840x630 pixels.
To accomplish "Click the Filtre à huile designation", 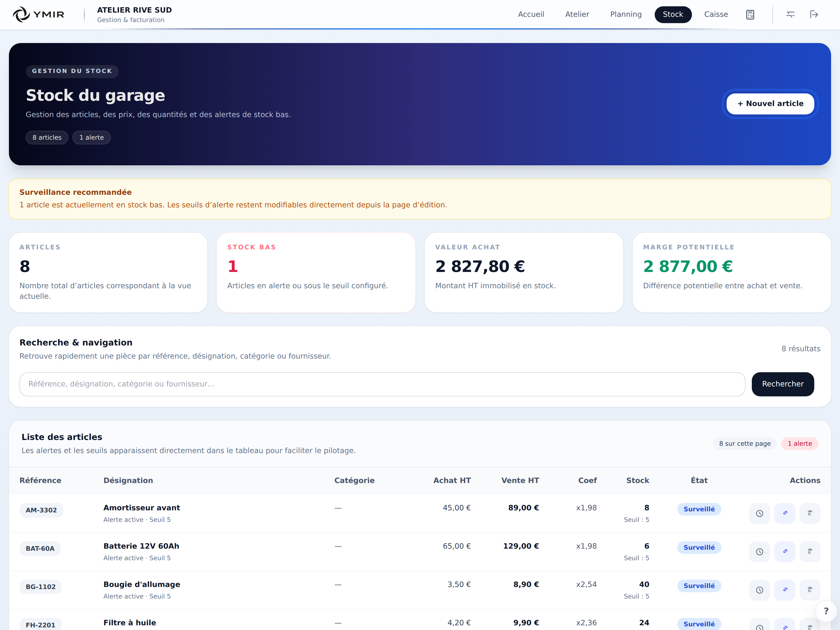I will (x=129, y=623).
